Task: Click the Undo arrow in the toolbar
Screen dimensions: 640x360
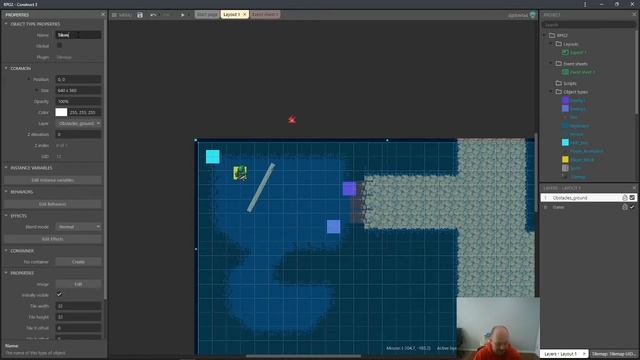Action: (x=153, y=15)
